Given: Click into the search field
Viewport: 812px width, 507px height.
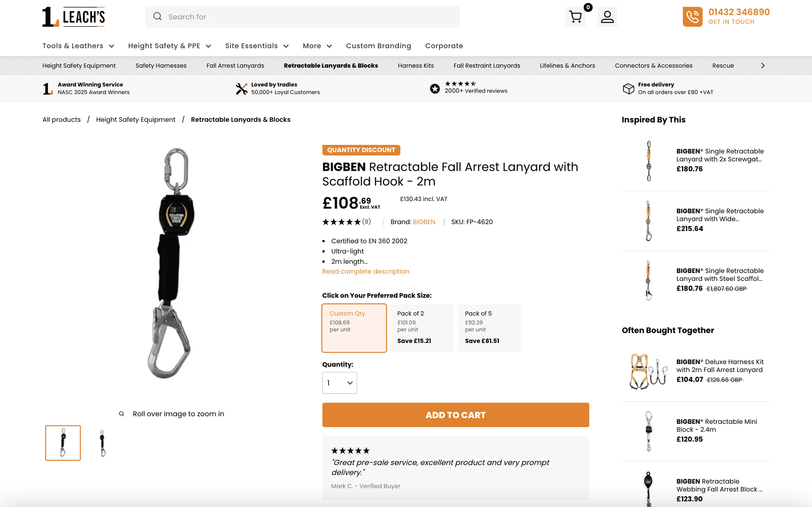Looking at the screenshot, I should [309, 17].
